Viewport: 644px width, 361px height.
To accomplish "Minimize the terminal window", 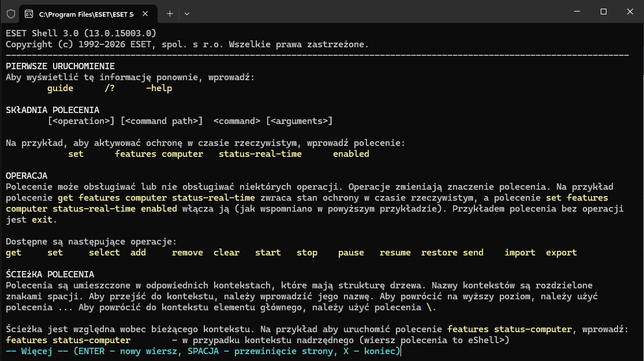I will pos(577,12).
